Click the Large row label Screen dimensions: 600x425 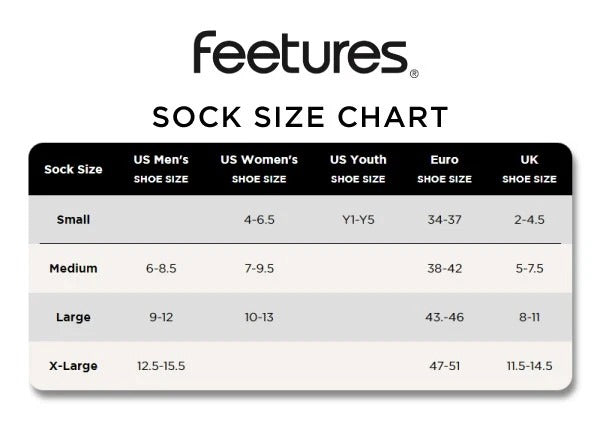(73, 317)
